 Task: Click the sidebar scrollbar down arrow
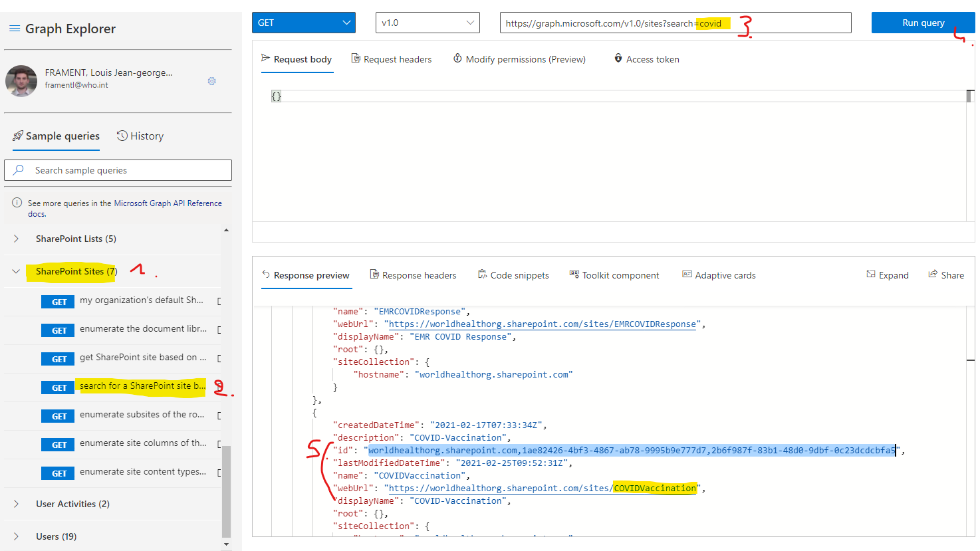click(227, 544)
